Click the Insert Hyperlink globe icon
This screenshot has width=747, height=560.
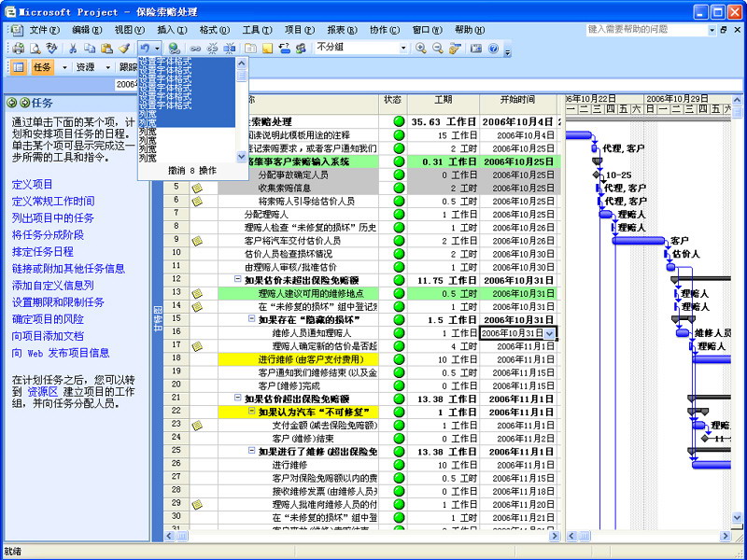click(x=174, y=49)
